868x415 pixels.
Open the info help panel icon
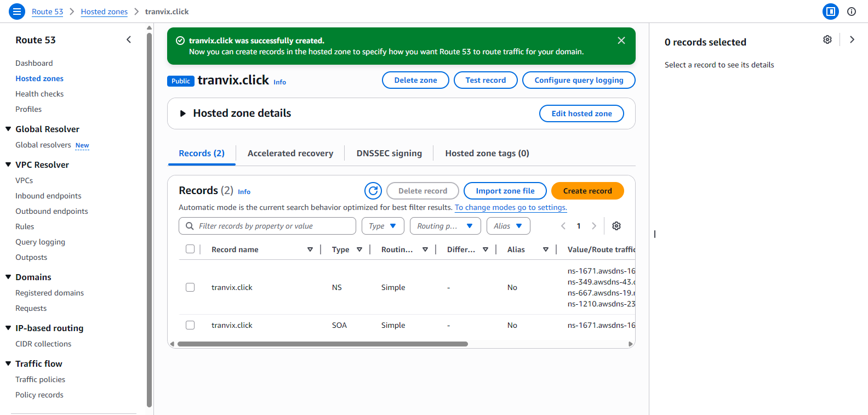point(852,12)
